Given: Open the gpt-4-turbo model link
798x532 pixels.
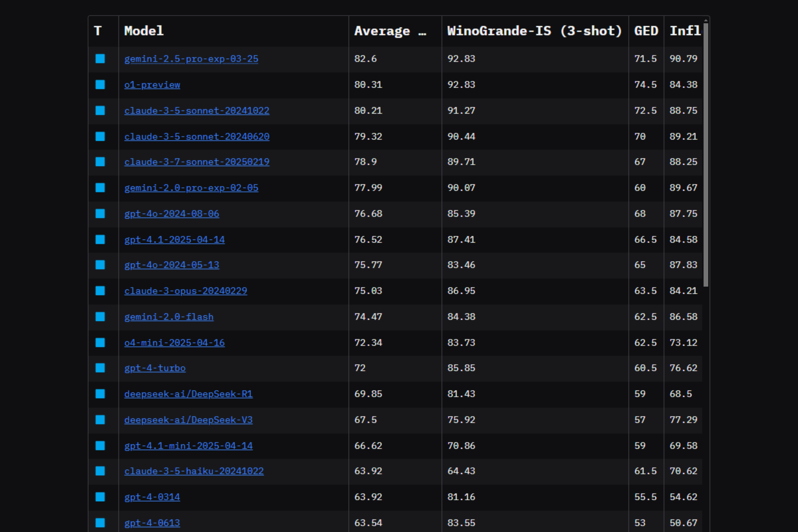Looking at the screenshot, I should (x=155, y=368).
